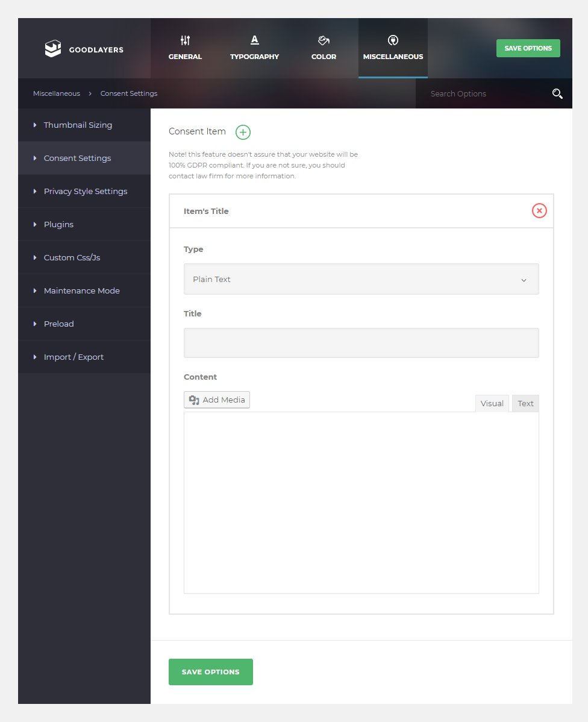Switch editor to Text tab
The height and width of the screenshot is (722, 588).
525,403
